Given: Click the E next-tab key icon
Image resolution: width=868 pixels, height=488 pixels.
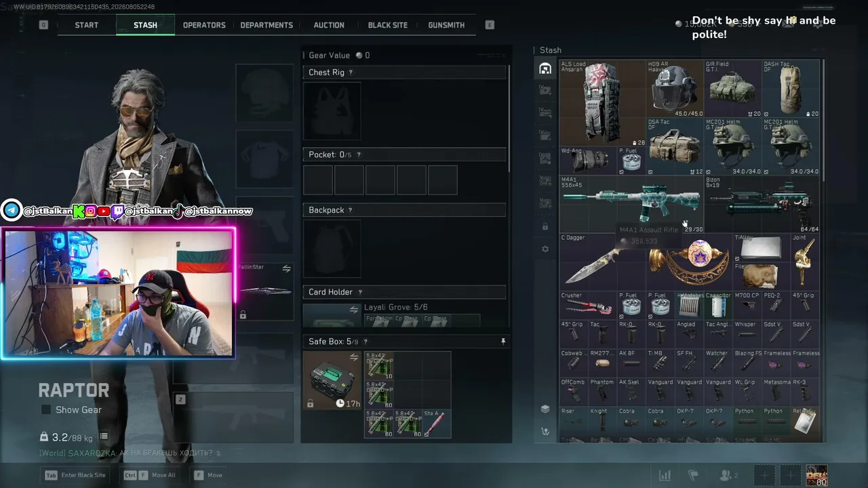Looking at the screenshot, I should (x=490, y=25).
